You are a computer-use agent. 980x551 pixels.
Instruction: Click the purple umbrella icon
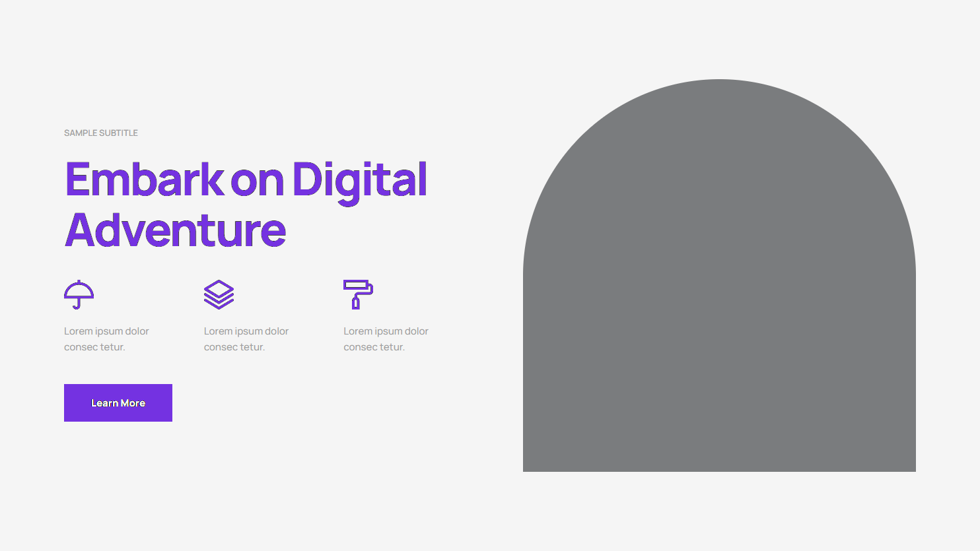pos(79,294)
